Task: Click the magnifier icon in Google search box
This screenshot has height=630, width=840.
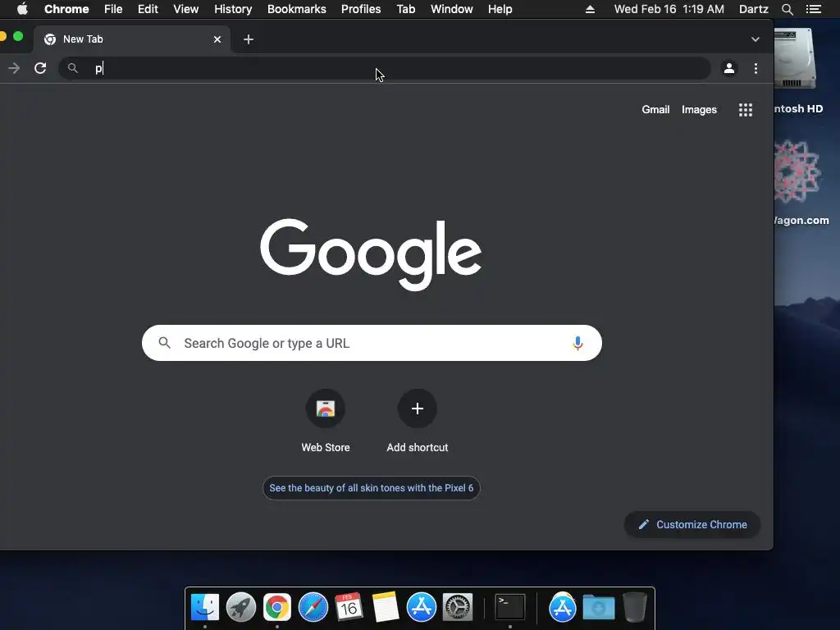Action: (164, 343)
